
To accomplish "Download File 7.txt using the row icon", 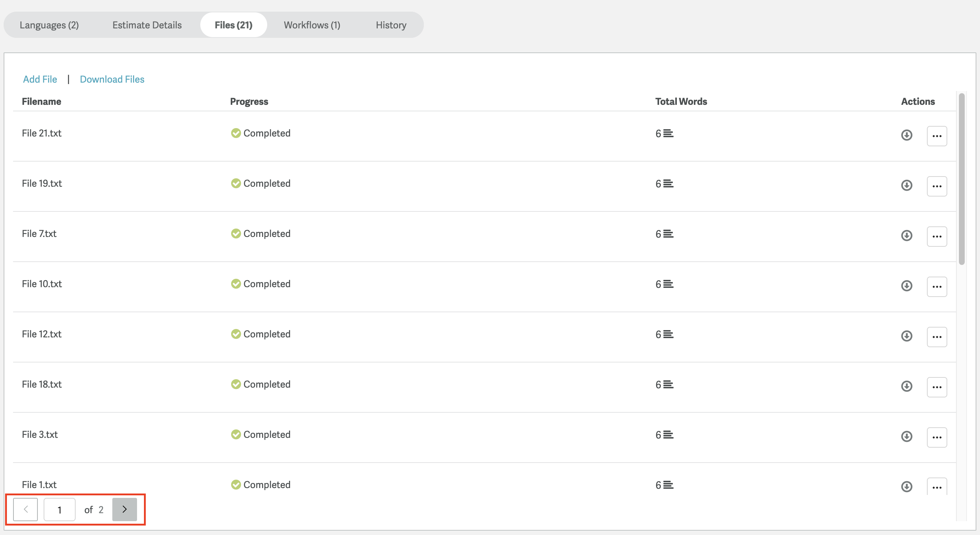I will (907, 236).
